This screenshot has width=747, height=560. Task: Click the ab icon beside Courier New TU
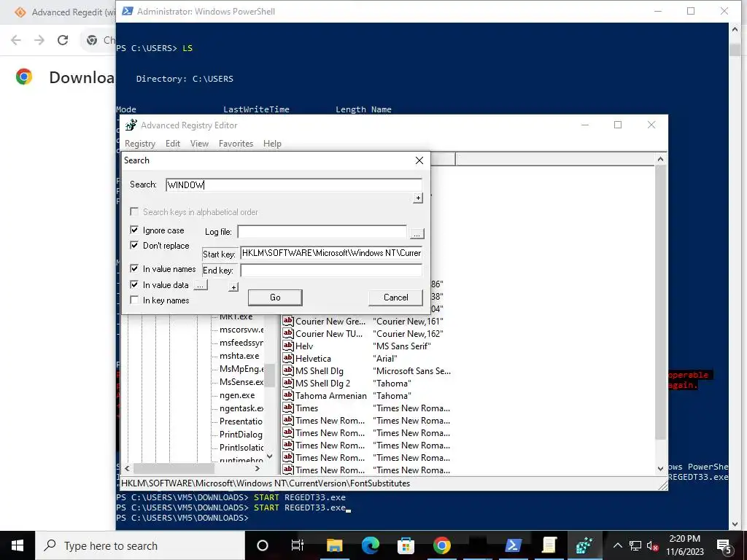click(x=287, y=333)
